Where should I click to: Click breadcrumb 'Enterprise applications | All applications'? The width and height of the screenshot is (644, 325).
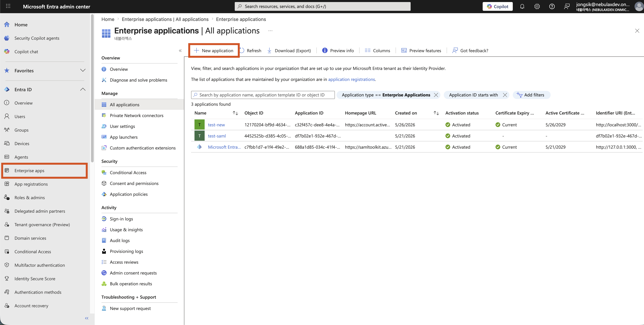coord(165,19)
